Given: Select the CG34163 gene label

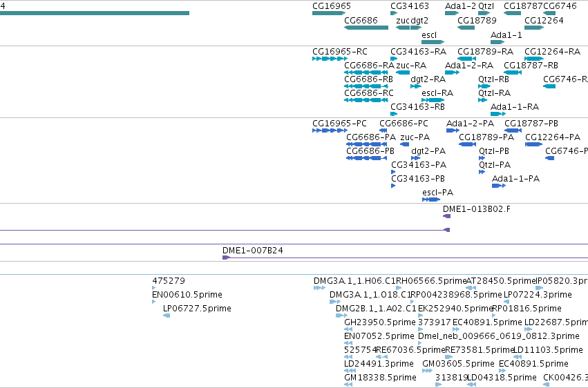Looking at the screenshot, I should [410, 6].
